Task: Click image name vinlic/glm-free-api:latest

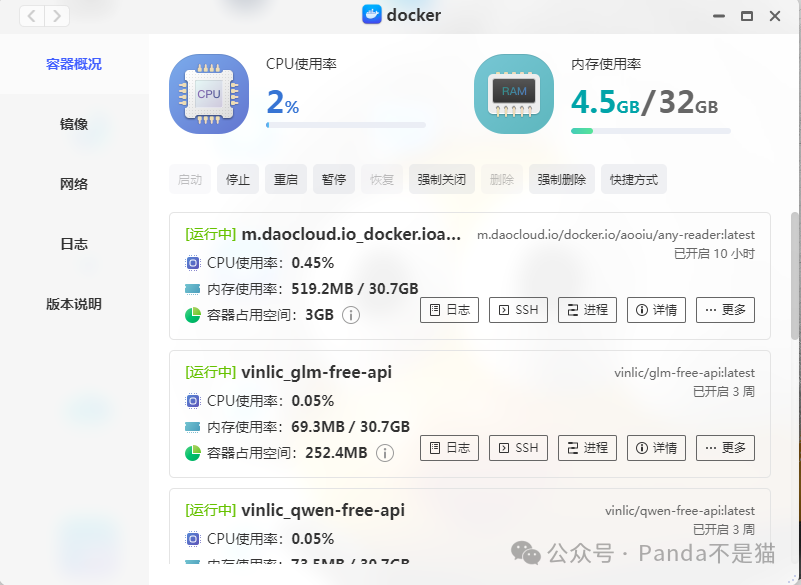Action: coord(685,373)
